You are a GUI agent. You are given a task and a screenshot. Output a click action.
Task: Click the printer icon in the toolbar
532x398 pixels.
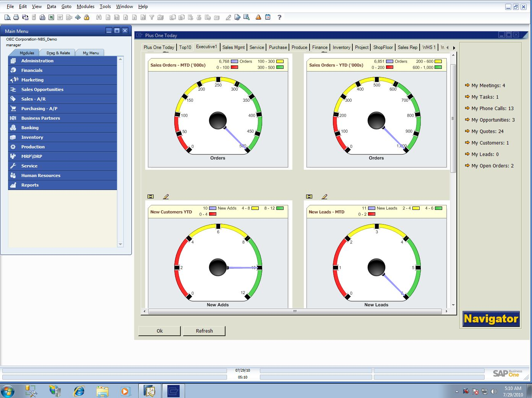pos(16,17)
